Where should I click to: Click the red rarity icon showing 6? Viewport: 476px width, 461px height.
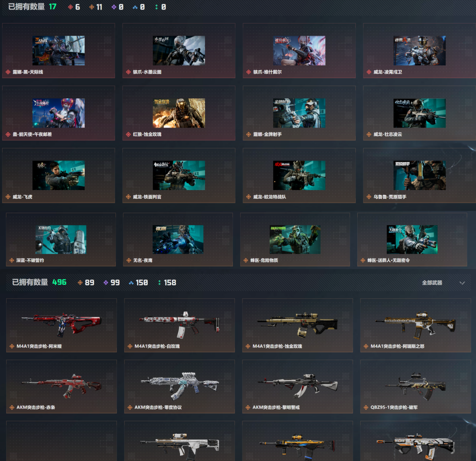pos(71,7)
